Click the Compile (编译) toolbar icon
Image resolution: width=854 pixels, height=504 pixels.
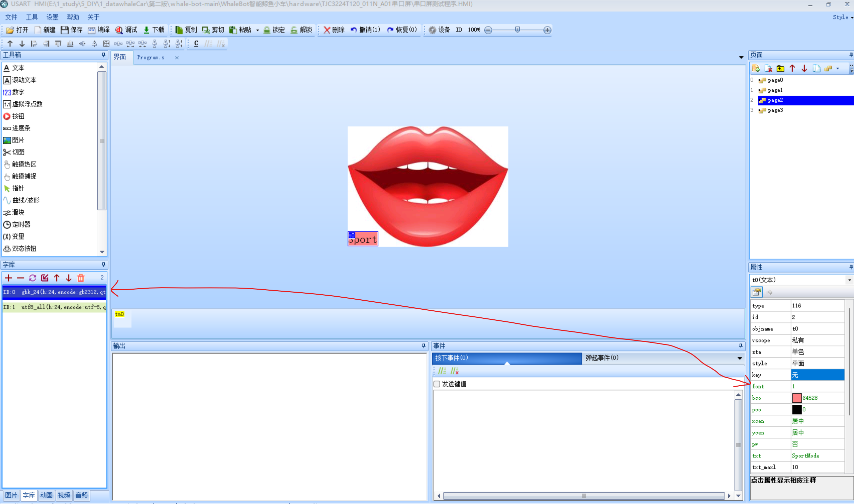(92, 30)
